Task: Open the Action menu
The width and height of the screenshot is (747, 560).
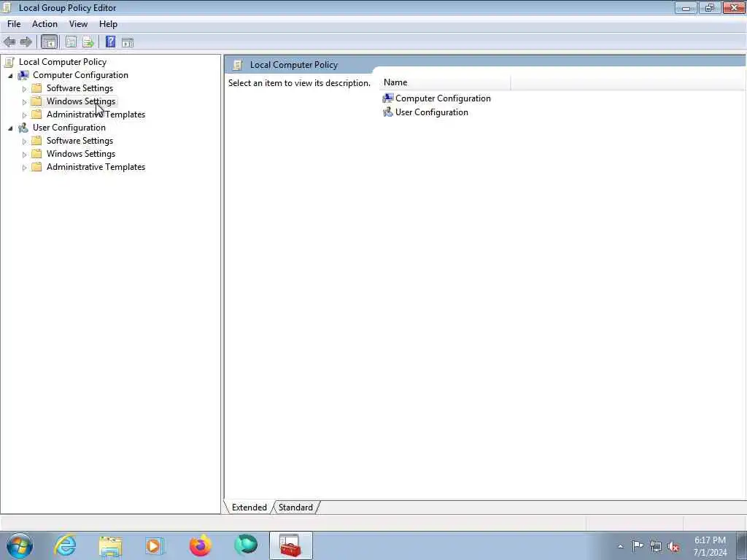Action: (x=44, y=24)
